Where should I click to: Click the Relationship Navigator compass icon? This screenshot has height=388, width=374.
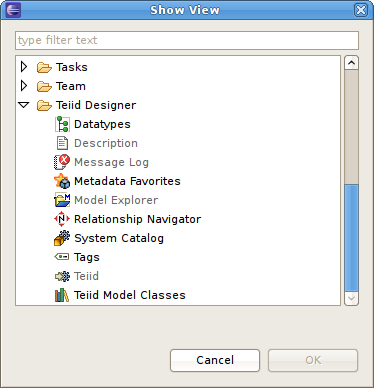click(62, 219)
